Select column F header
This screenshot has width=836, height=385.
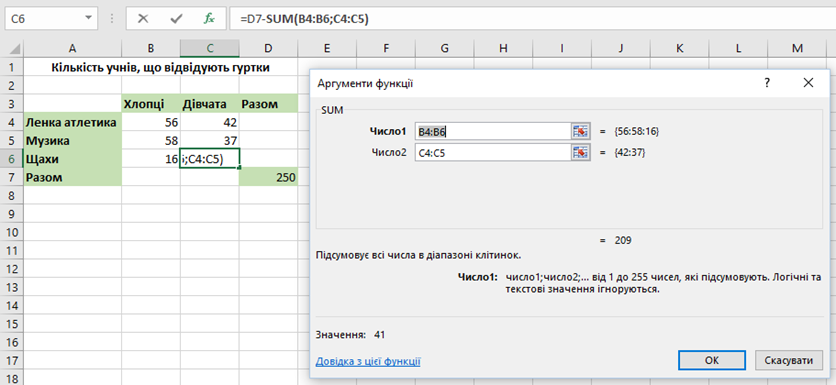385,49
